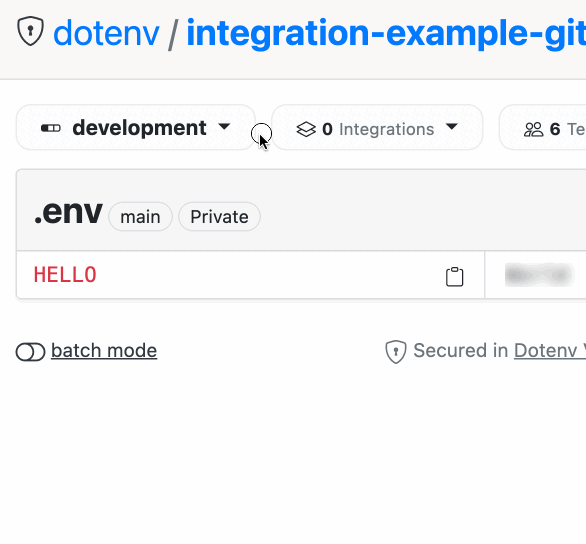Click the team members people icon

533,130
